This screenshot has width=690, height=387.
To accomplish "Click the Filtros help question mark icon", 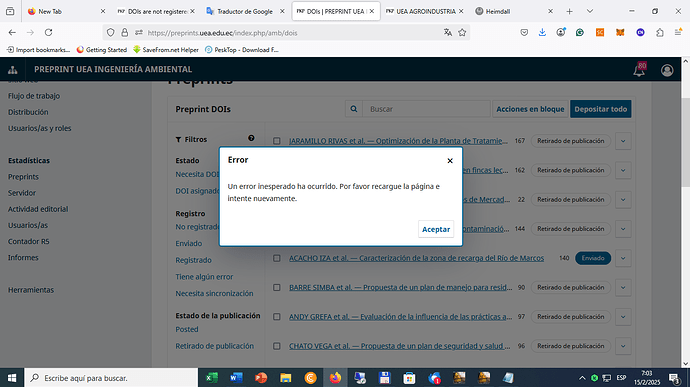I will pyautogui.click(x=251, y=138).
